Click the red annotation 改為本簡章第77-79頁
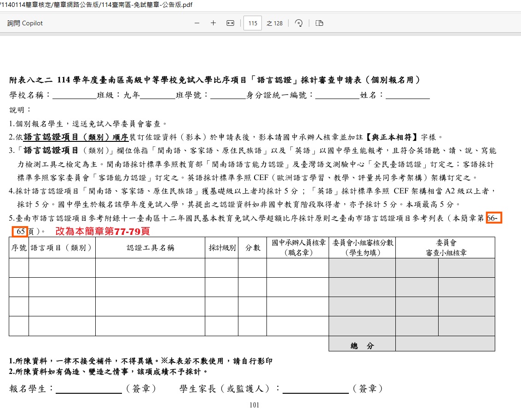Viewport: 521px width, 420px height. coord(103,231)
